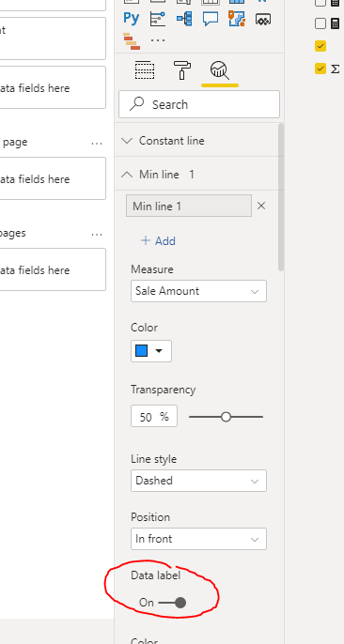Check the fully visible unchecked calculator checkbox
Image resolution: width=344 pixels, height=644 pixels.
321,23
